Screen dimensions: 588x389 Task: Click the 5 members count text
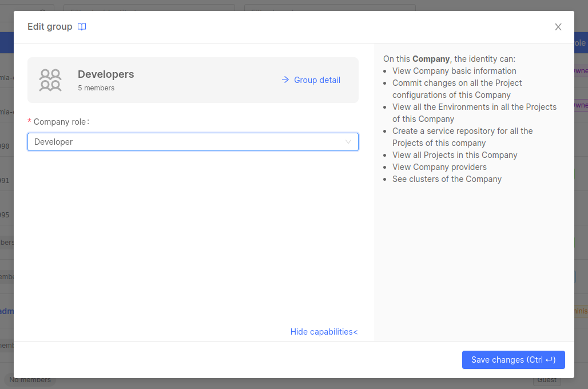[96, 88]
